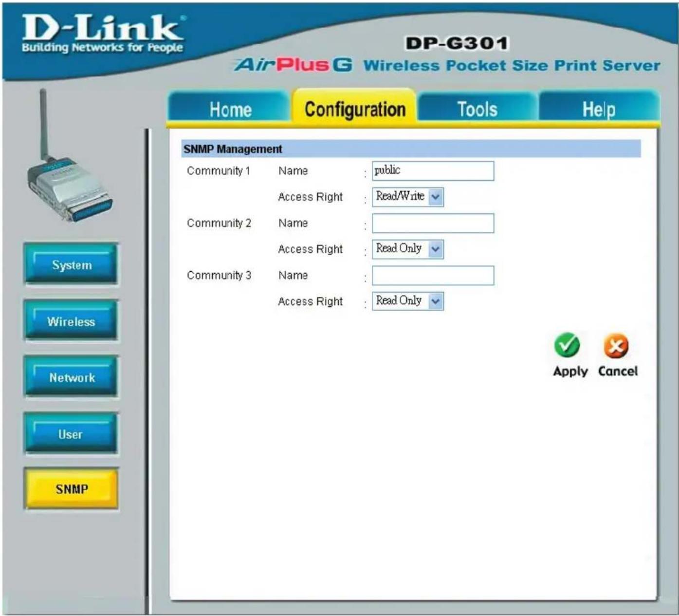Open the Help tab
679x616 pixels.
[599, 109]
